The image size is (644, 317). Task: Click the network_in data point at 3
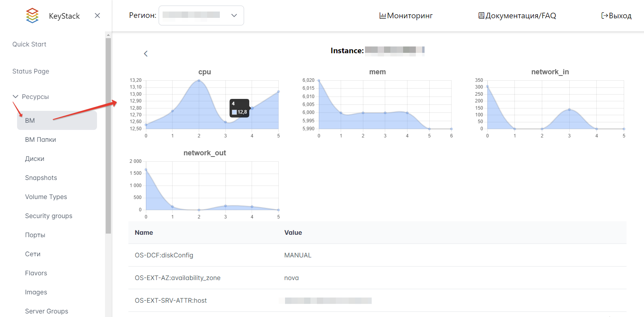click(569, 110)
